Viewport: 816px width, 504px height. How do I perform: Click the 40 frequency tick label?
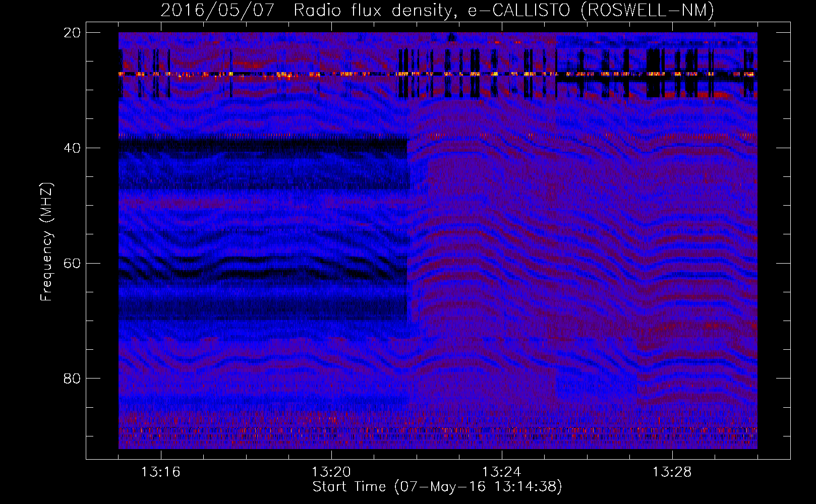[x=72, y=148]
